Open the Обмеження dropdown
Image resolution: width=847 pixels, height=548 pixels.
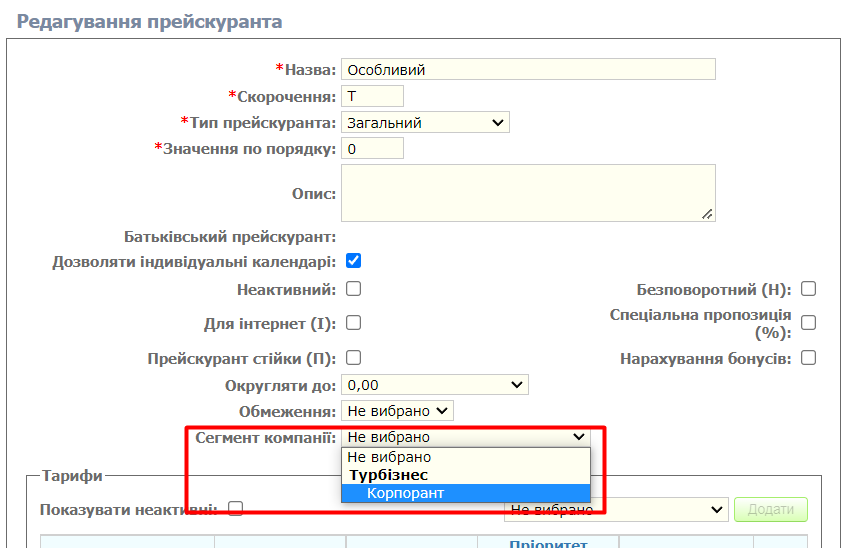(397, 411)
